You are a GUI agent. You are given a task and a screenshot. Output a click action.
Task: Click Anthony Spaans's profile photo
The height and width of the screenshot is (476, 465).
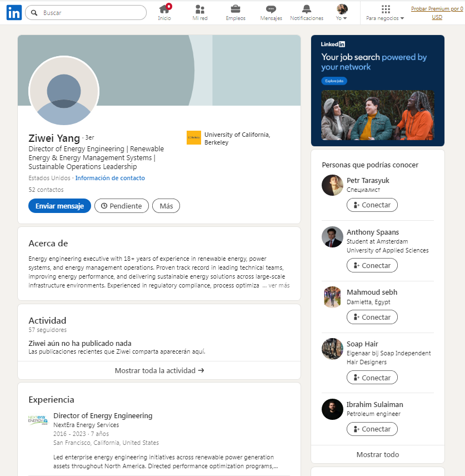click(332, 237)
